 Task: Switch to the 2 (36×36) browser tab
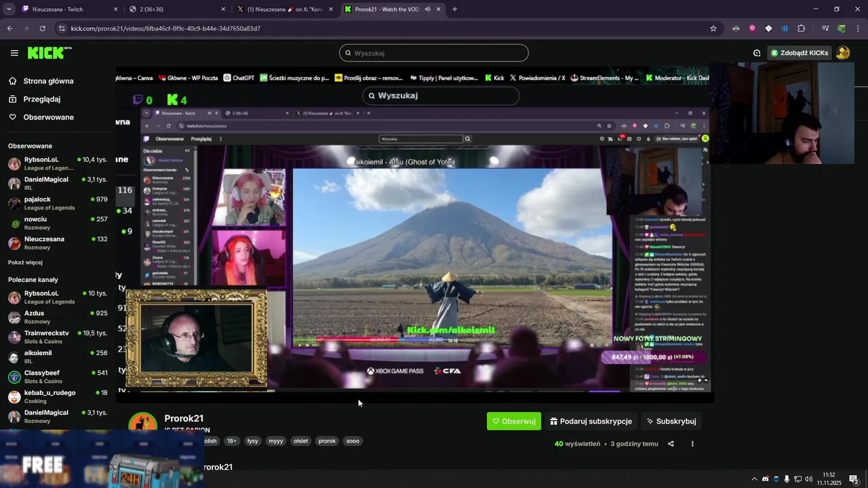coord(176,9)
